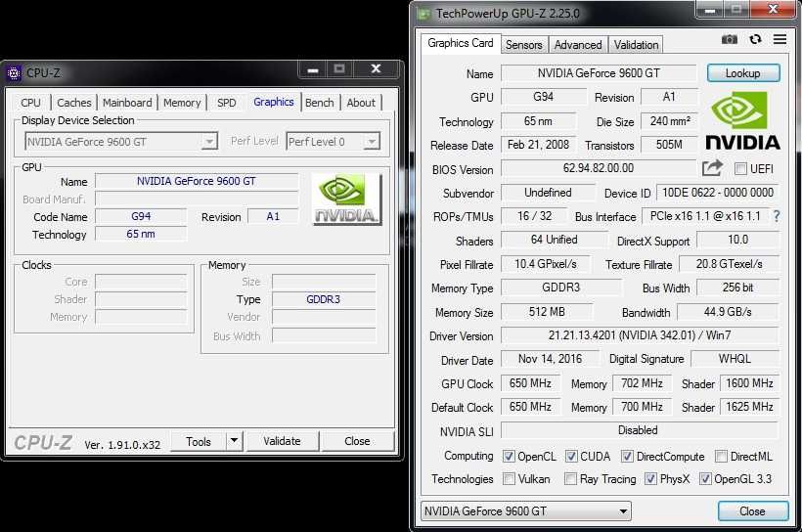Click the NVIDIA logo in GPU-Z
This screenshot has width=802, height=532.
click(742, 120)
